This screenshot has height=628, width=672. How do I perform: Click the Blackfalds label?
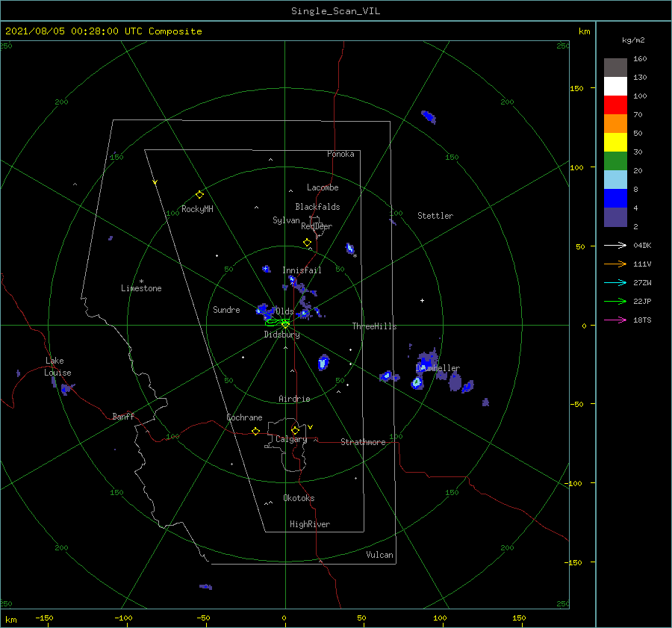click(317, 207)
